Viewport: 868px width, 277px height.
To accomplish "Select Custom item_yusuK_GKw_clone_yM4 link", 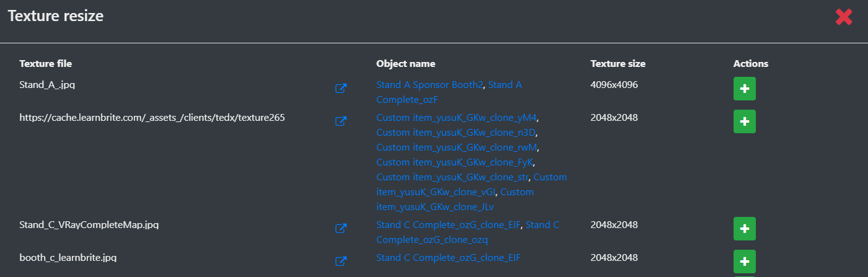I will pyautogui.click(x=461, y=117).
